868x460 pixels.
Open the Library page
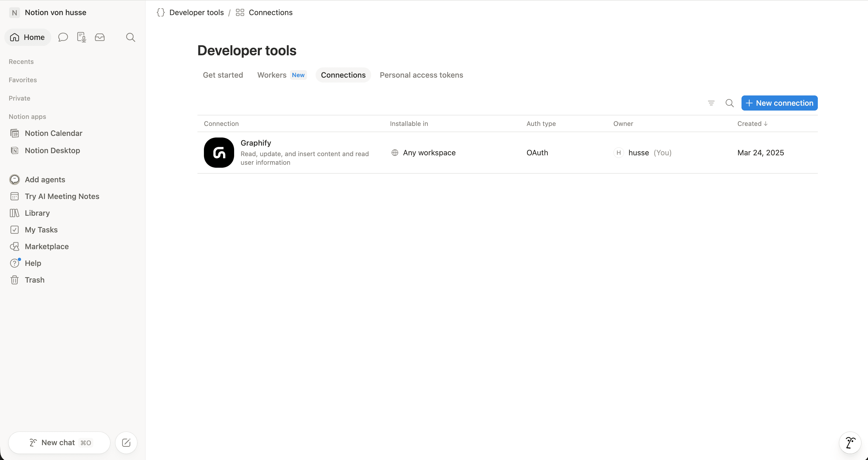tap(37, 213)
